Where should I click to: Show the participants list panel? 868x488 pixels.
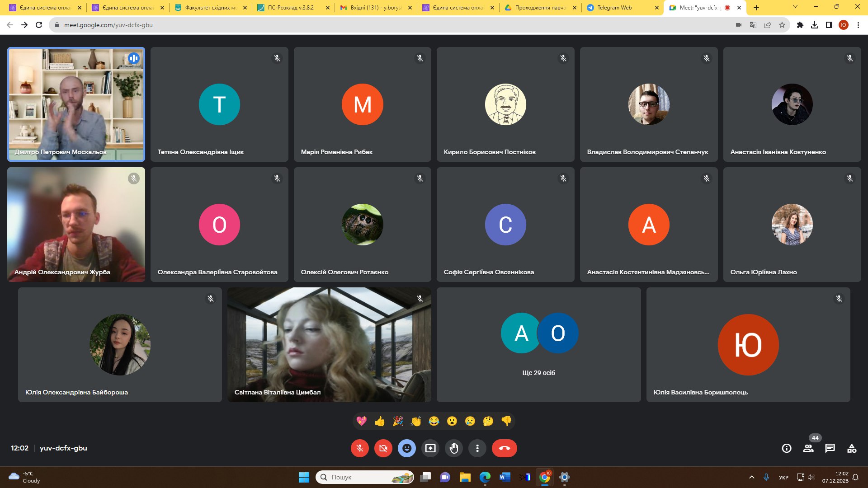(808, 448)
